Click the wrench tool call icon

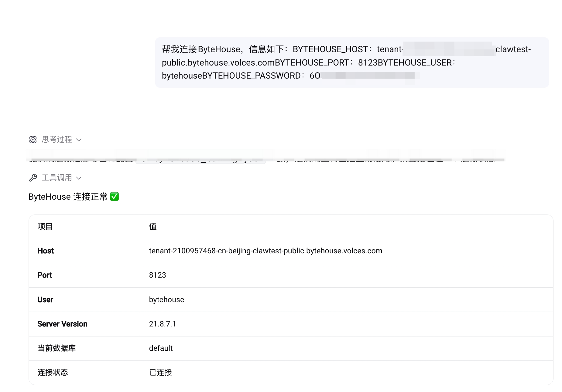click(33, 178)
